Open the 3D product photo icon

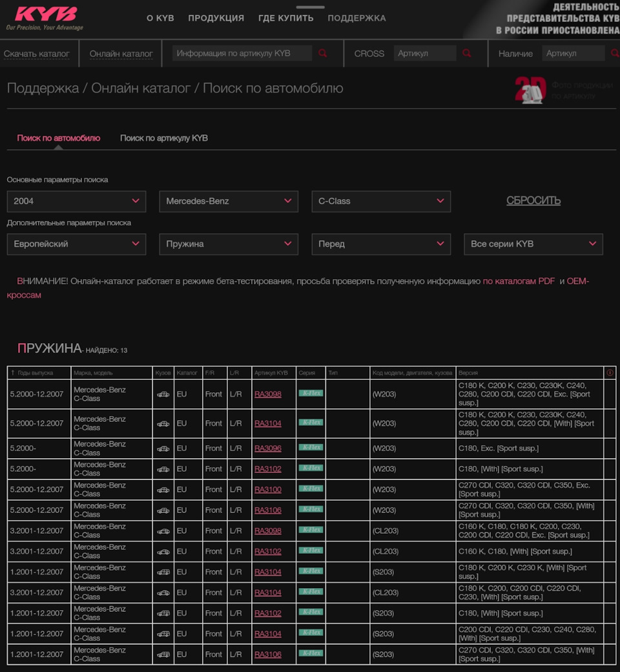[530, 90]
